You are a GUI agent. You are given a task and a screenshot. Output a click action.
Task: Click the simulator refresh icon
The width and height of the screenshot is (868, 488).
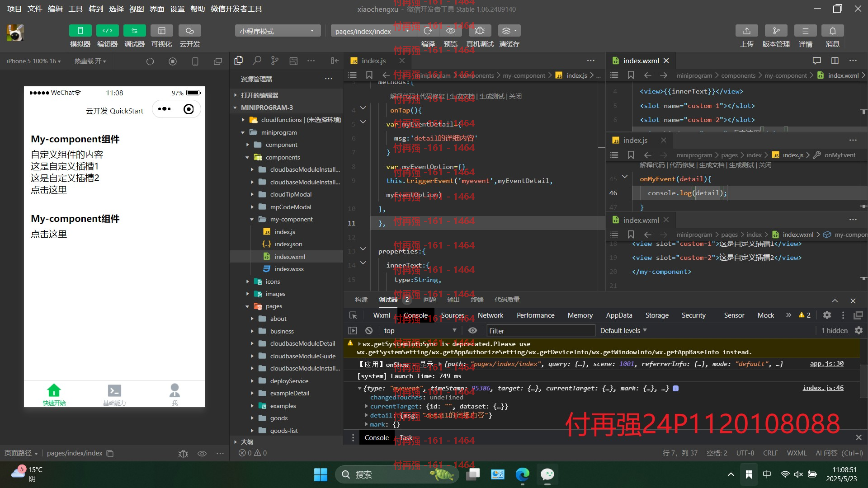[150, 61]
